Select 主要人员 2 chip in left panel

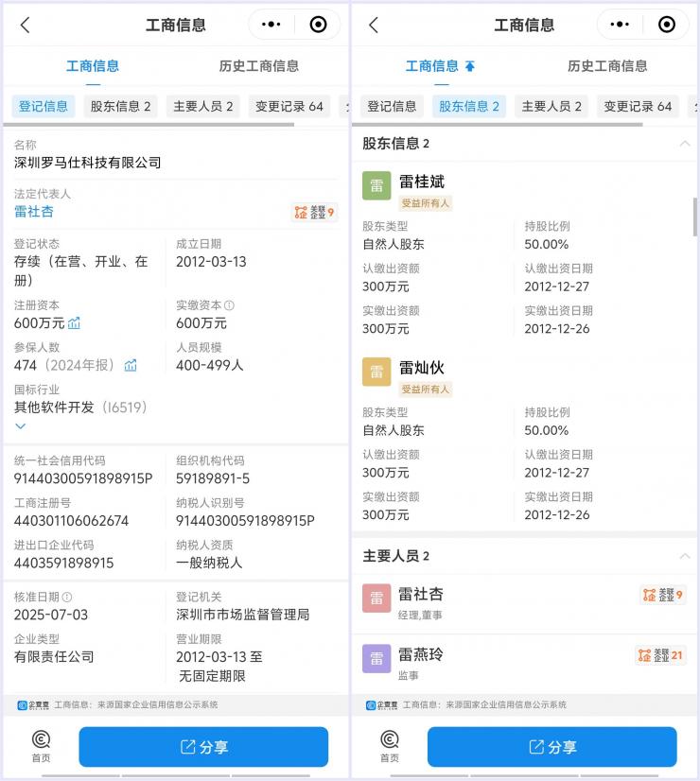pos(203,106)
